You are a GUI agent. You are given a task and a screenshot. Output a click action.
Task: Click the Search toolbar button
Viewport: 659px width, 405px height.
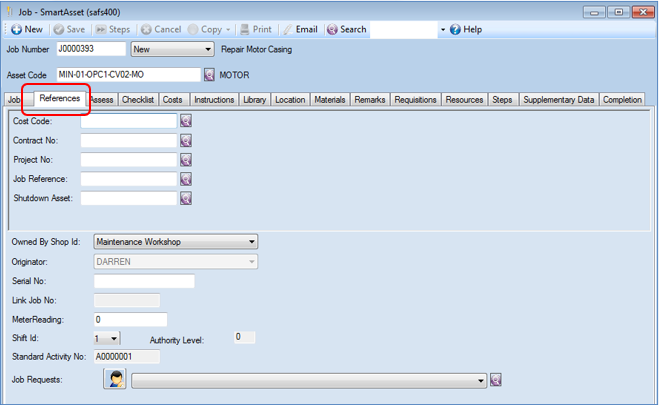pos(347,29)
